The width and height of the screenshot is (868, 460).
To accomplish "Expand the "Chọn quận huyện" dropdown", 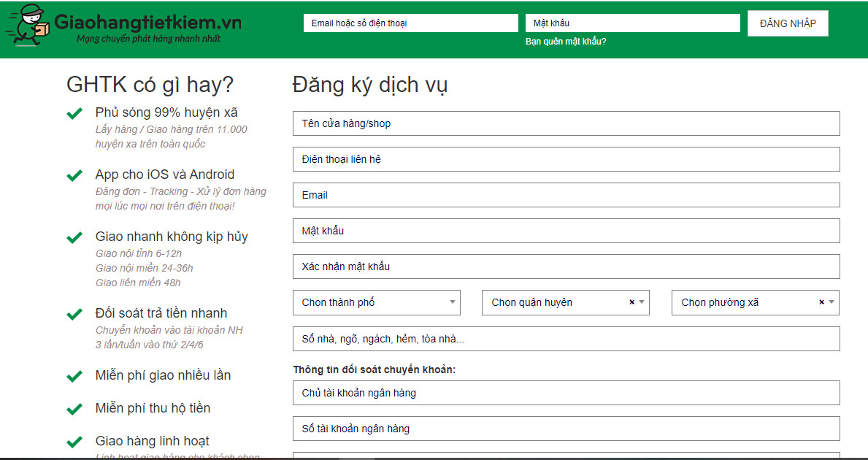I will click(x=641, y=302).
